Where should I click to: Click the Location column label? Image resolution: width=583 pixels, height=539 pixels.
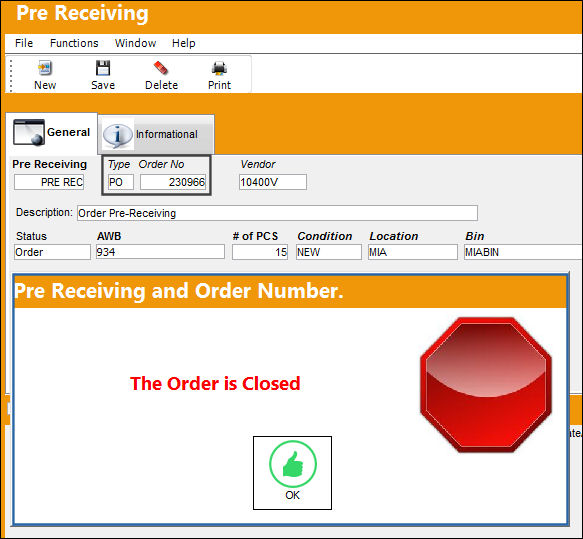coord(393,236)
